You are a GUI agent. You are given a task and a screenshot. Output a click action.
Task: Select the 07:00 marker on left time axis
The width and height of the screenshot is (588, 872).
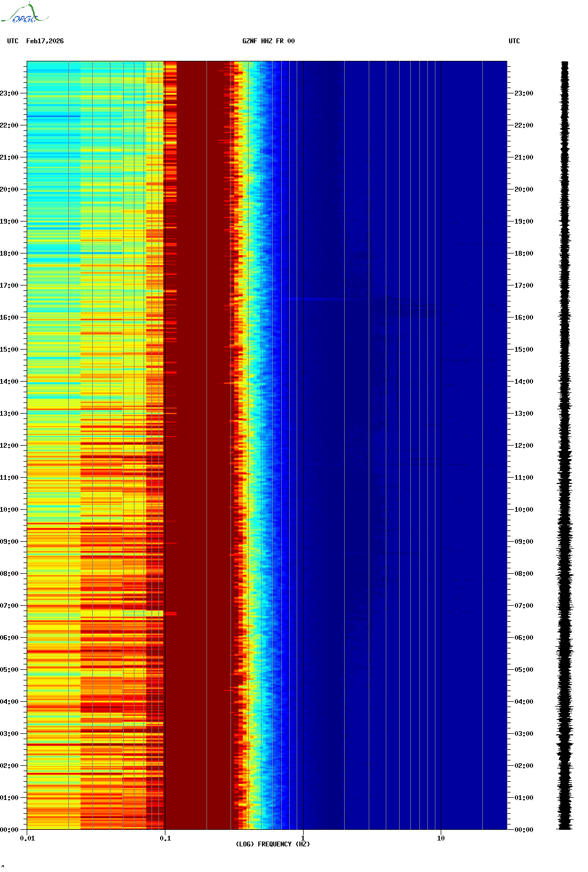9,606
